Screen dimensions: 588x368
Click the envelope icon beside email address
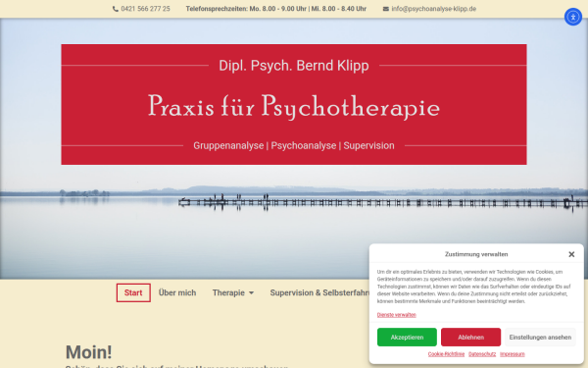pos(386,9)
